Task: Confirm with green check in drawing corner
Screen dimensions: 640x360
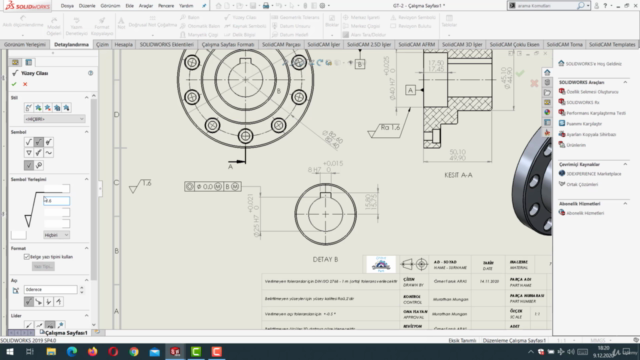Action: coord(520,73)
